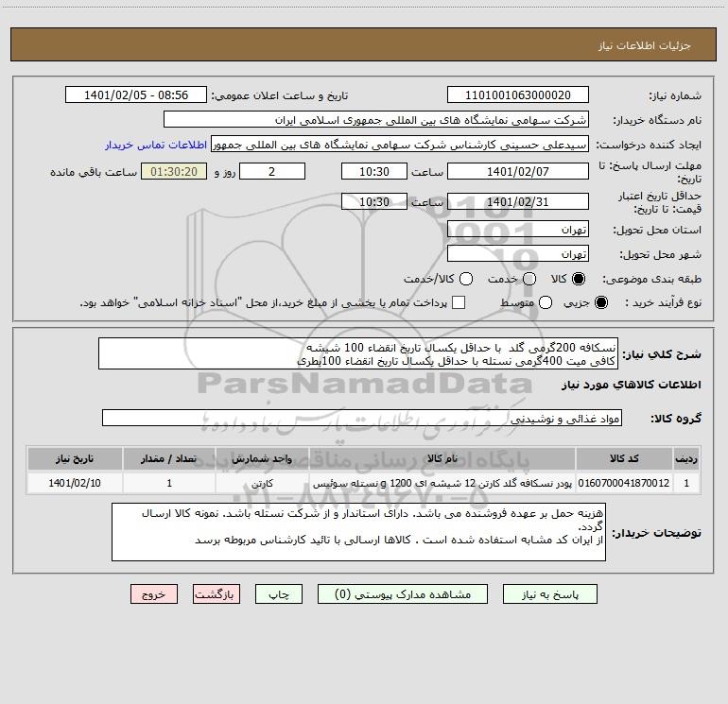Screen dimensions: 728x704
Task: Click the need date cell 1401/02/10
Action: 75,483
